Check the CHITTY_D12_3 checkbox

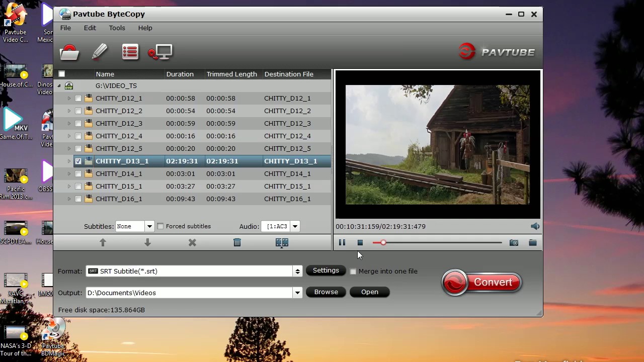78,123
